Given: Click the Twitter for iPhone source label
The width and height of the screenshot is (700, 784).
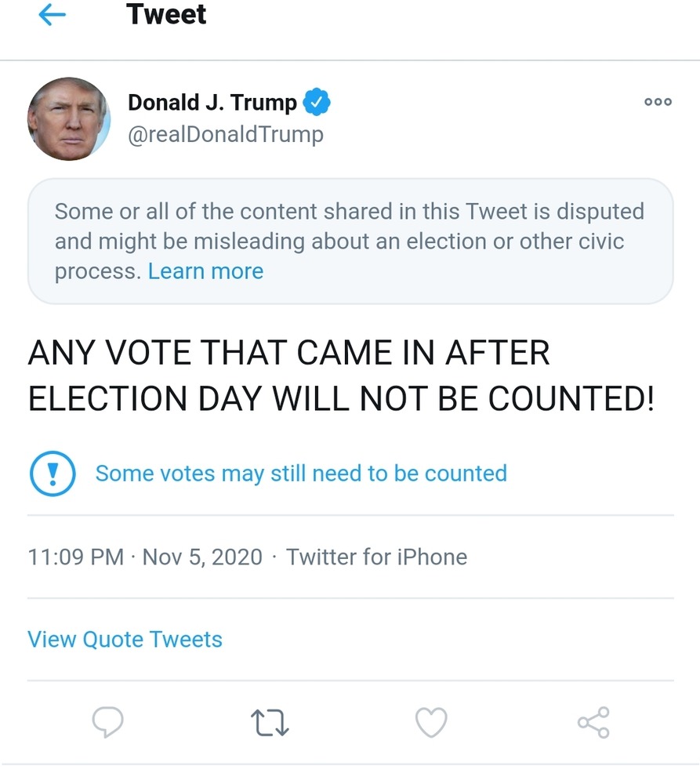Looking at the screenshot, I should [376, 557].
